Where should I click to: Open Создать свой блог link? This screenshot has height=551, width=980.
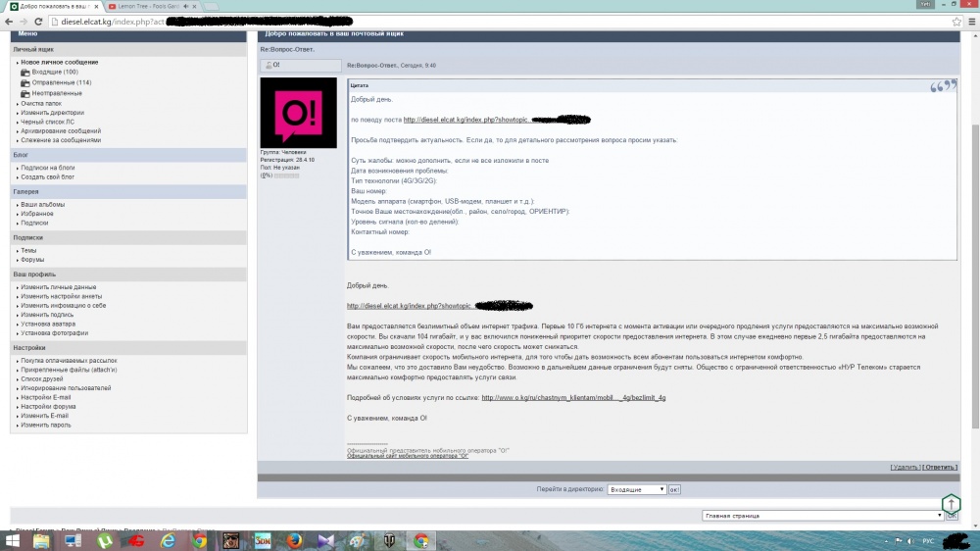click(47, 177)
